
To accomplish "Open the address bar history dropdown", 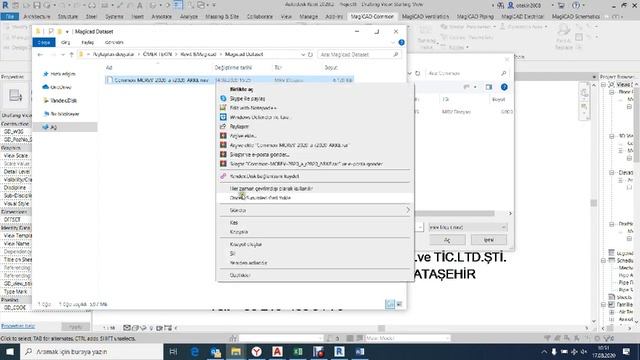I will click(x=303, y=54).
